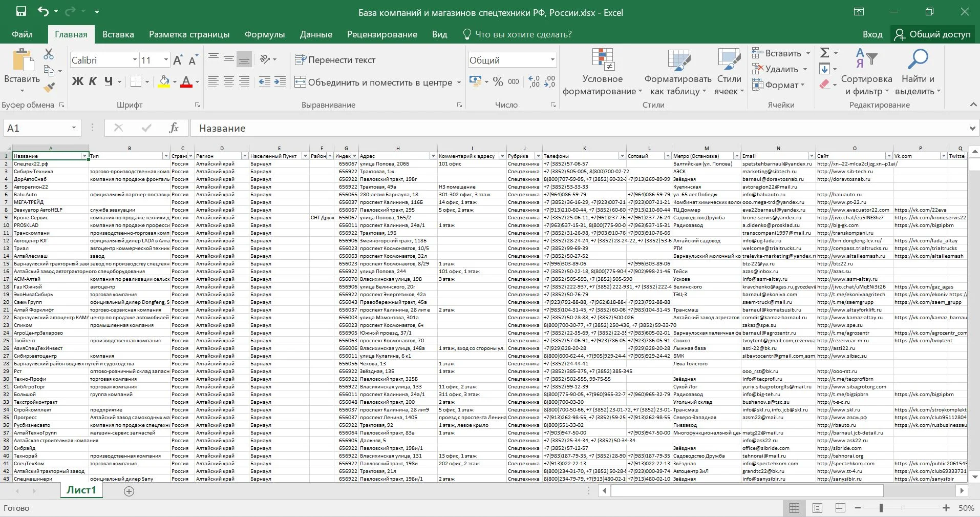Click the Copy icon in clipboard group
Image resolution: width=980 pixels, height=517 pixels.
[x=49, y=71]
